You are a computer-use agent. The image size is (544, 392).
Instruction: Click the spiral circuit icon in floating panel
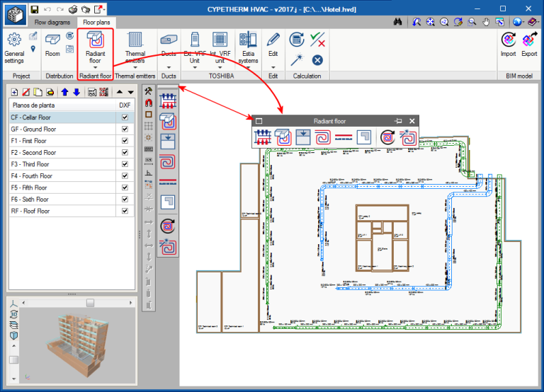(323, 137)
